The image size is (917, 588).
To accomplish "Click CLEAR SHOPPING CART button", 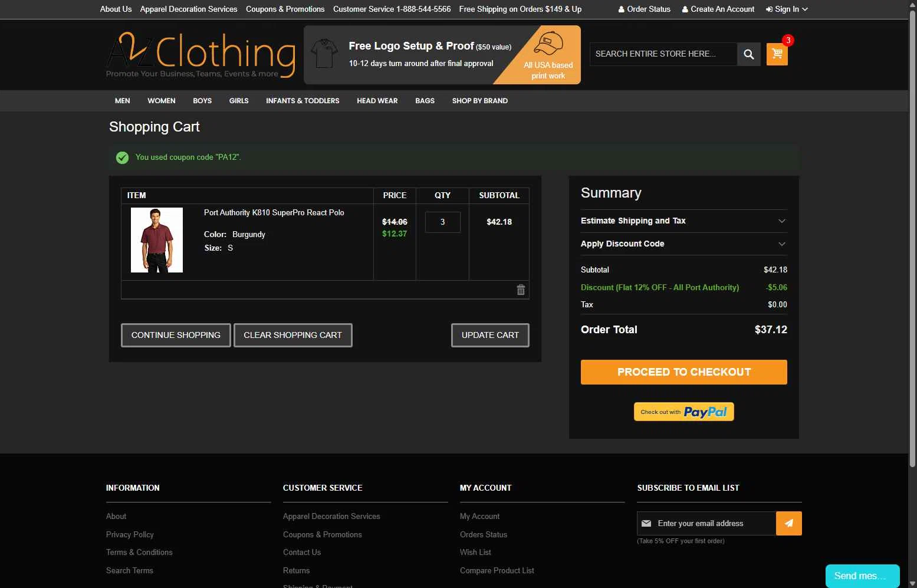I will [293, 335].
